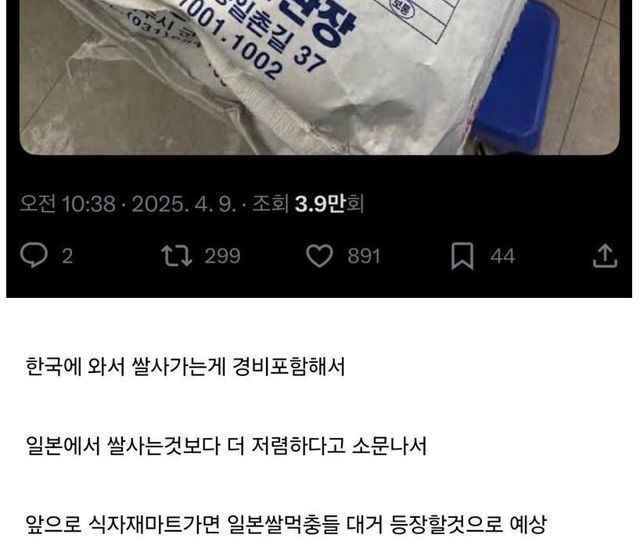Screen dimensions: 640x559
Task: Click the text line starting with 일본에서 쌀사는것보다
Action: click(x=226, y=446)
